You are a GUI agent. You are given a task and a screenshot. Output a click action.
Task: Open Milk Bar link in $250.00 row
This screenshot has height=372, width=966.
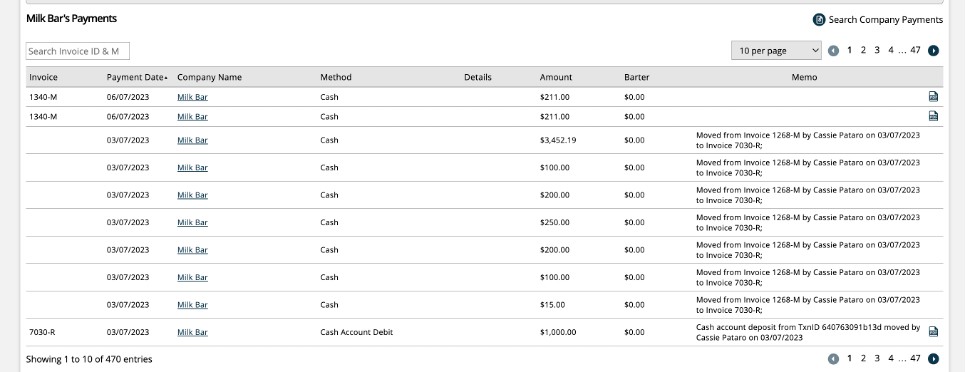(192, 222)
